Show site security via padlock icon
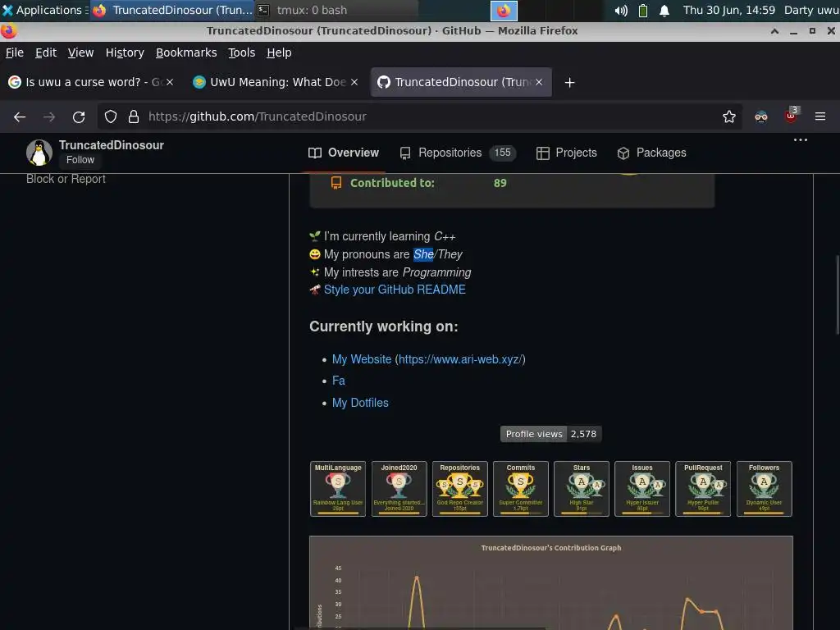Viewport: 840px width, 630px height. click(134, 116)
